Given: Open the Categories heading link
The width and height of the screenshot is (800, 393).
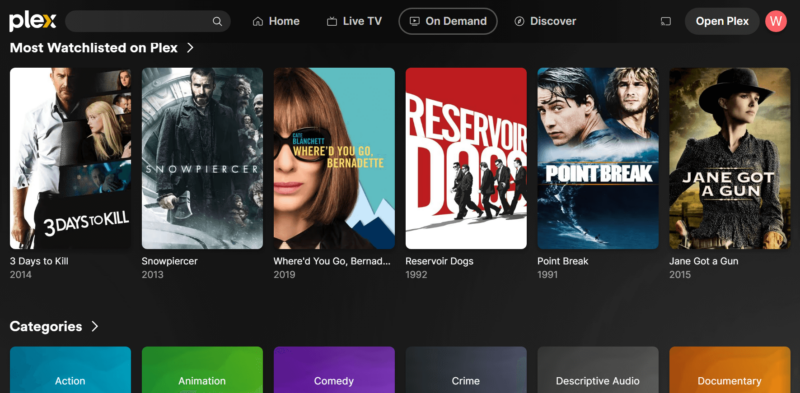Looking at the screenshot, I should [x=46, y=327].
